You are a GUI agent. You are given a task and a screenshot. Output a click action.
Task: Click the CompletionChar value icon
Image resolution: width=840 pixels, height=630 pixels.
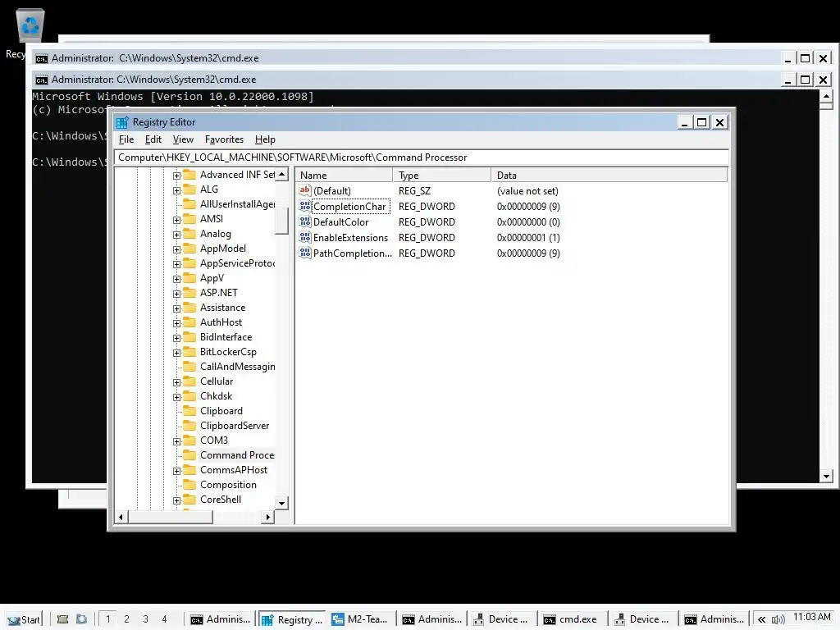pyautogui.click(x=305, y=206)
